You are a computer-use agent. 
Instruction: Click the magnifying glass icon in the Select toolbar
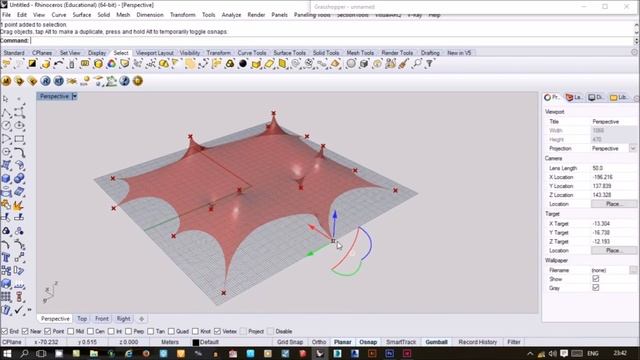point(417,64)
